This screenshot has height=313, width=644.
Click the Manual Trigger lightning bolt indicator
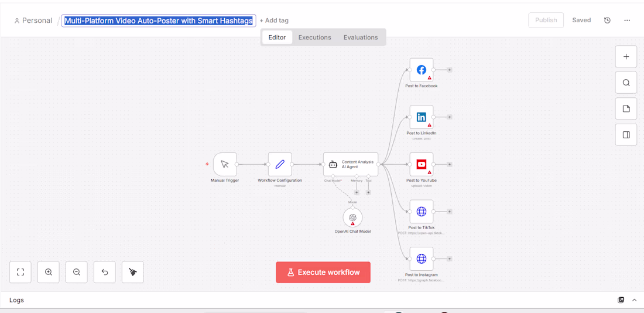207,164
